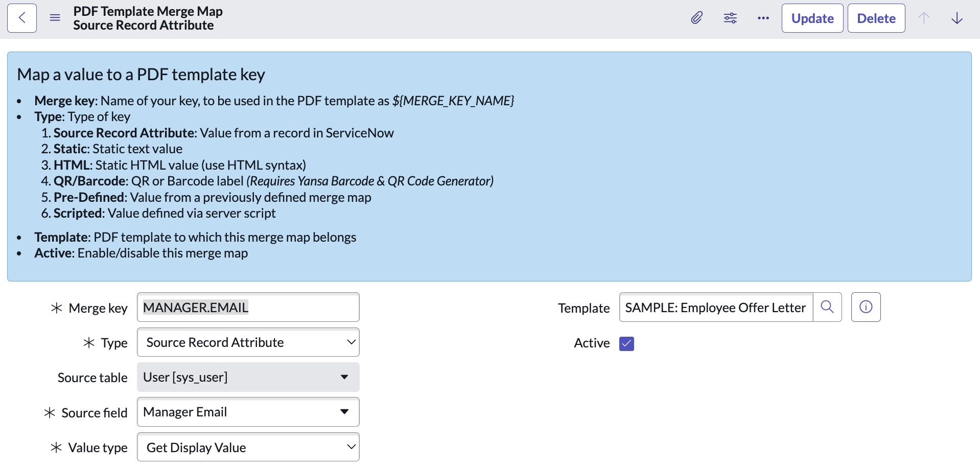Click the Template lookup magnifier icon
The height and width of the screenshot is (467, 980).
click(827, 307)
